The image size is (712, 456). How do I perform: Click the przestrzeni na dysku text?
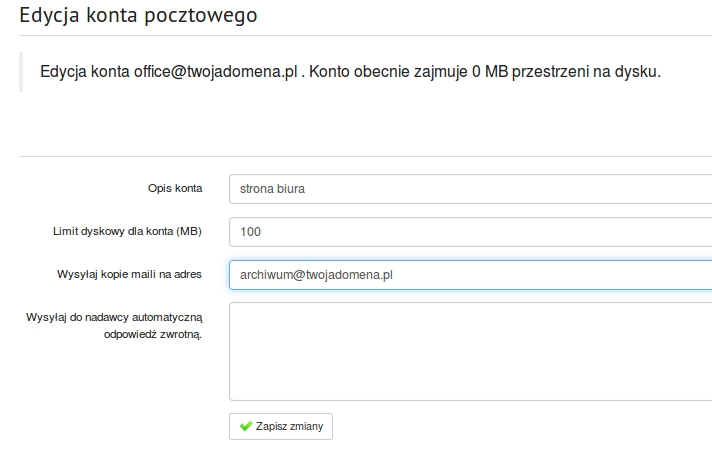pos(586,72)
